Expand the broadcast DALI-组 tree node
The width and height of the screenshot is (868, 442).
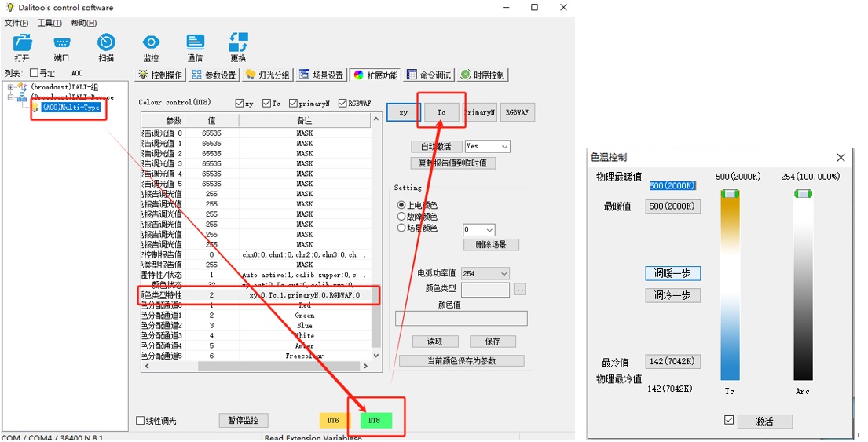point(10,87)
